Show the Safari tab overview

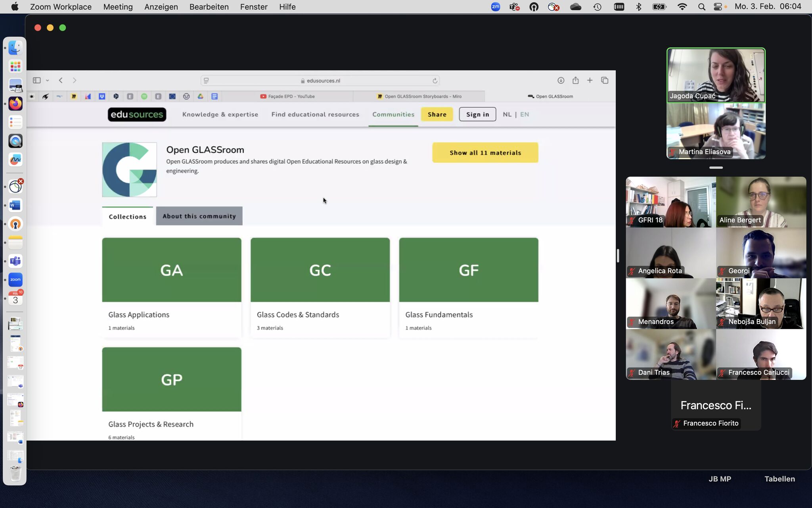[x=605, y=81]
